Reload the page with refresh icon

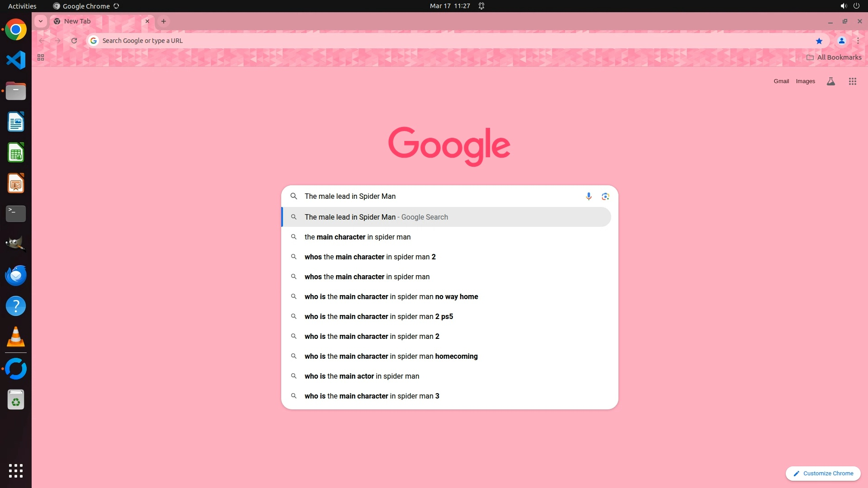coord(74,41)
